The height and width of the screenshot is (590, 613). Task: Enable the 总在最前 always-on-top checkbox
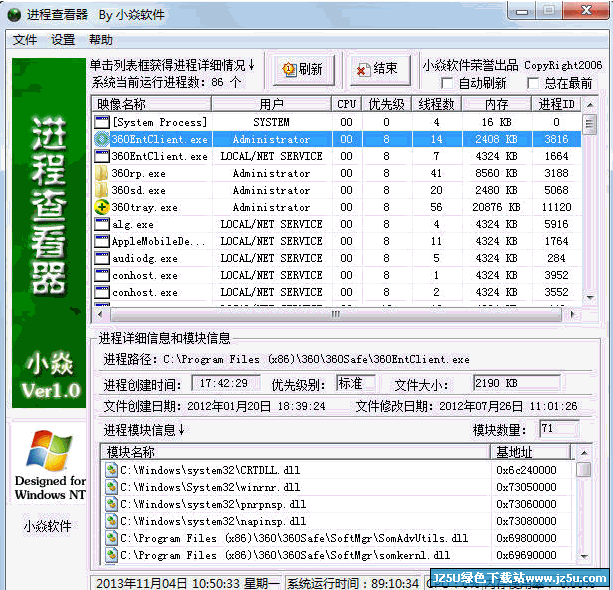pyautogui.click(x=532, y=83)
